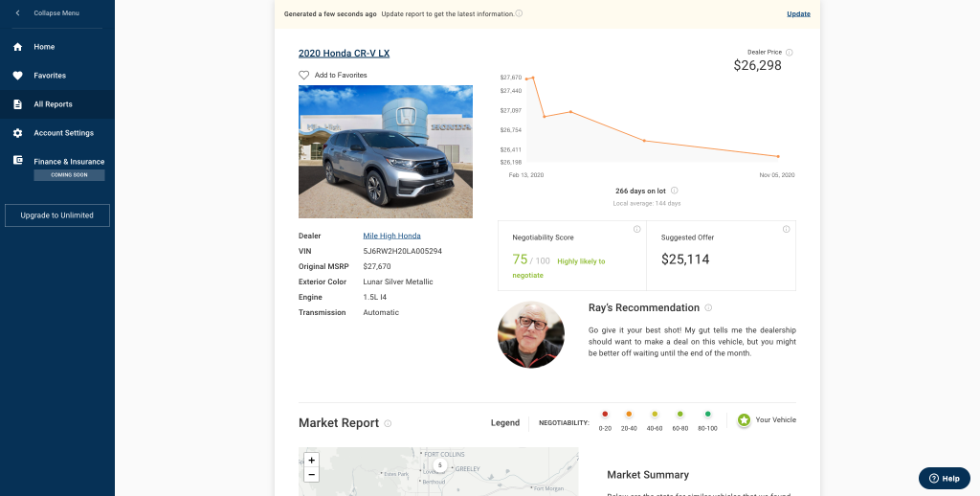The image size is (980, 496).
Task: Click the VIN value 5J6RW2H20LA005294
Action: coord(403,252)
